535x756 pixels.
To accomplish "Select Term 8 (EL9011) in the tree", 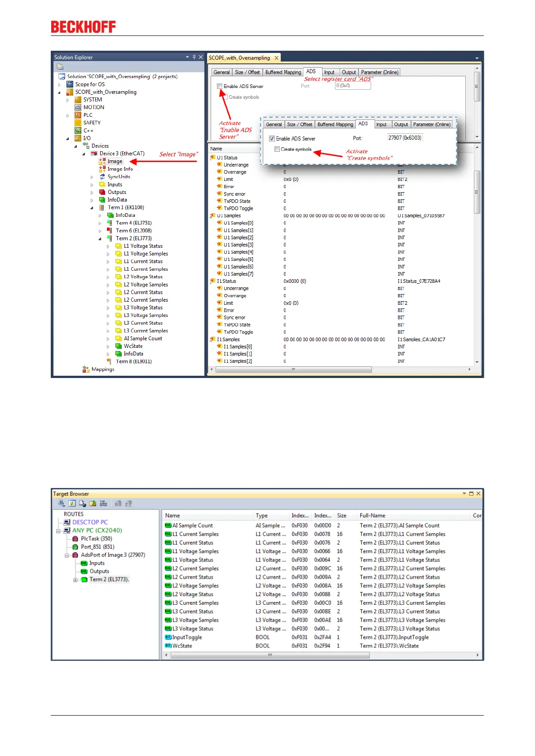I will pyautogui.click(x=133, y=361).
